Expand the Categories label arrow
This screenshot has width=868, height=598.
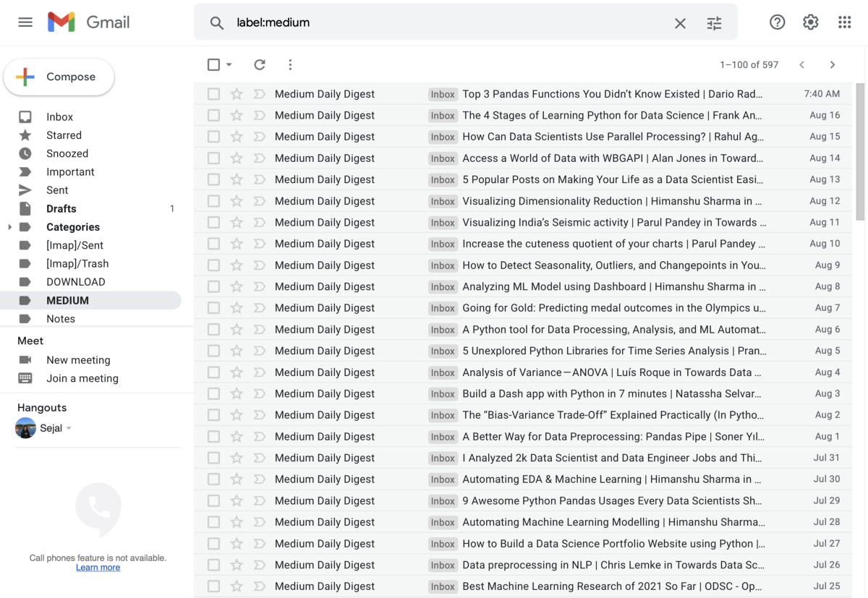pos(9,227)
